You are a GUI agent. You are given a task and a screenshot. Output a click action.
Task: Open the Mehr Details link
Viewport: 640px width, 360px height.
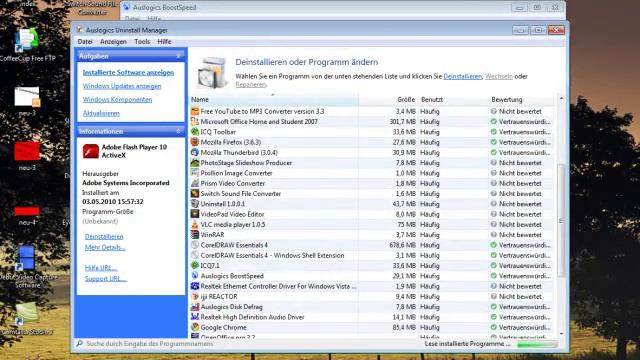[105, 247]
